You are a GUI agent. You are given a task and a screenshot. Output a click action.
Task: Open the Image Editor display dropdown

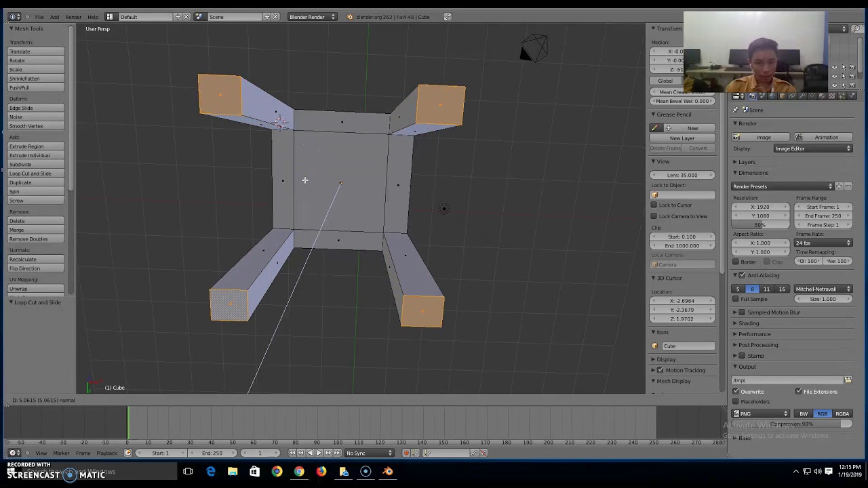tap(812, 148)
